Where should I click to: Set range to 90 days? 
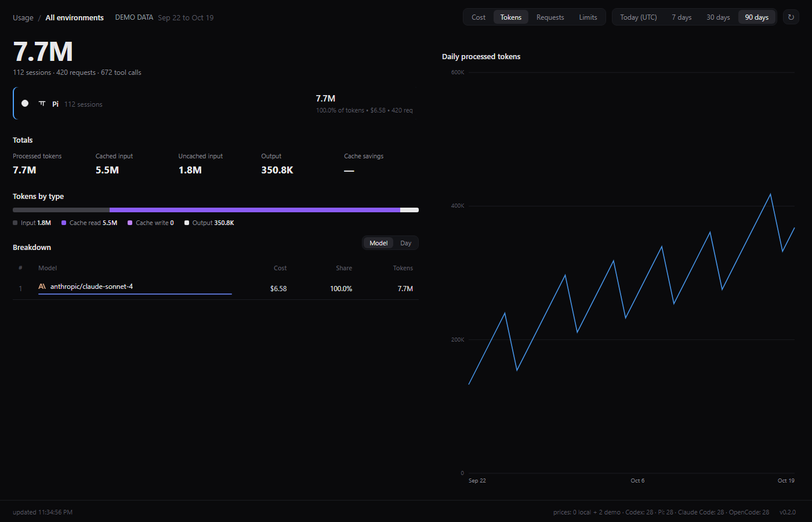tap(757, 17)
